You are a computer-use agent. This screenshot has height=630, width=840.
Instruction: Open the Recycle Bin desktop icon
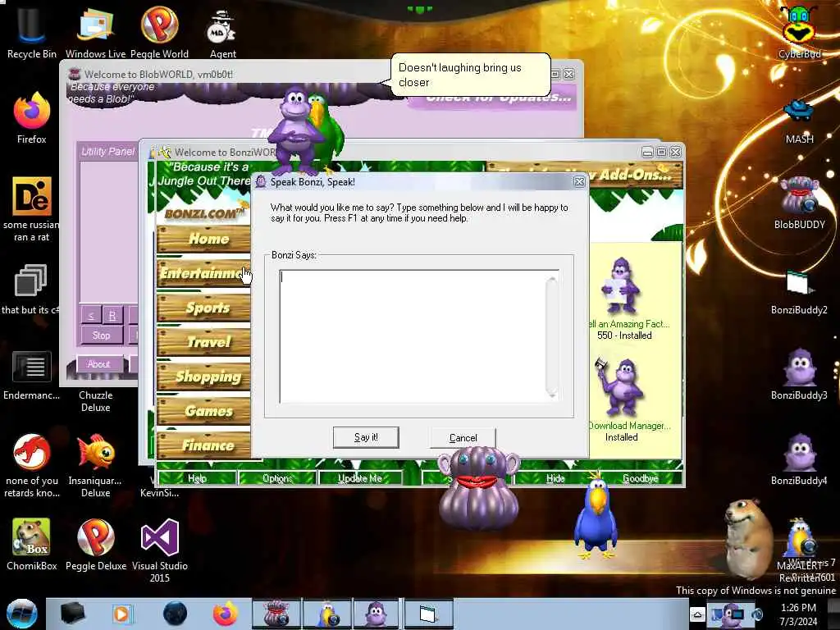pos(31,31)
